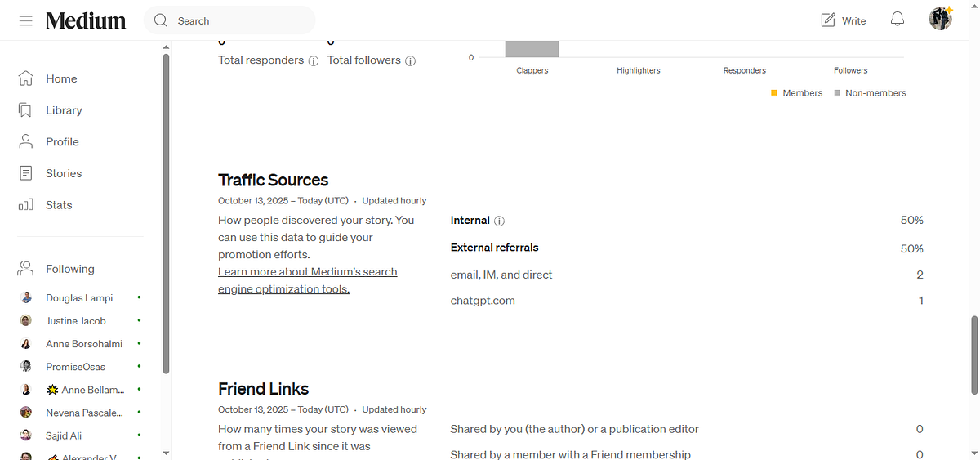Screen dimensions: 980x460
Task: Click the Write pencil icon
Action: (828, 20)
